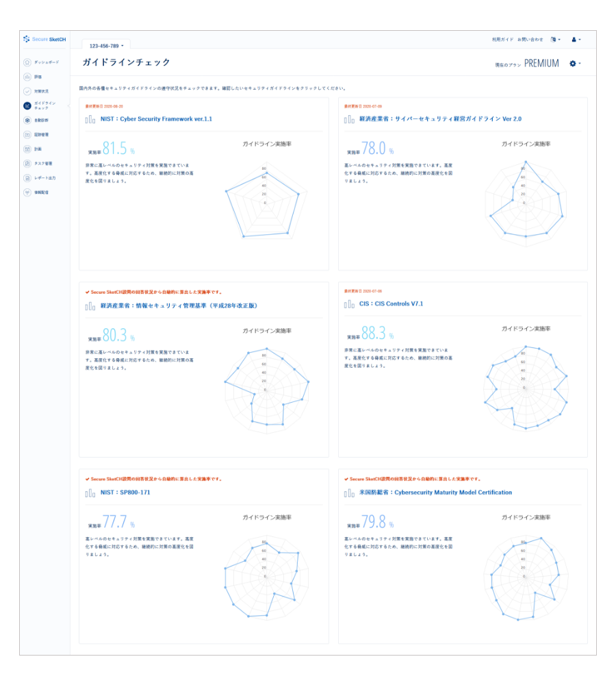The image size is (616, 685).
Task: Open the 自動診断 icon in sidebar
Action: (x=27, y=120)
